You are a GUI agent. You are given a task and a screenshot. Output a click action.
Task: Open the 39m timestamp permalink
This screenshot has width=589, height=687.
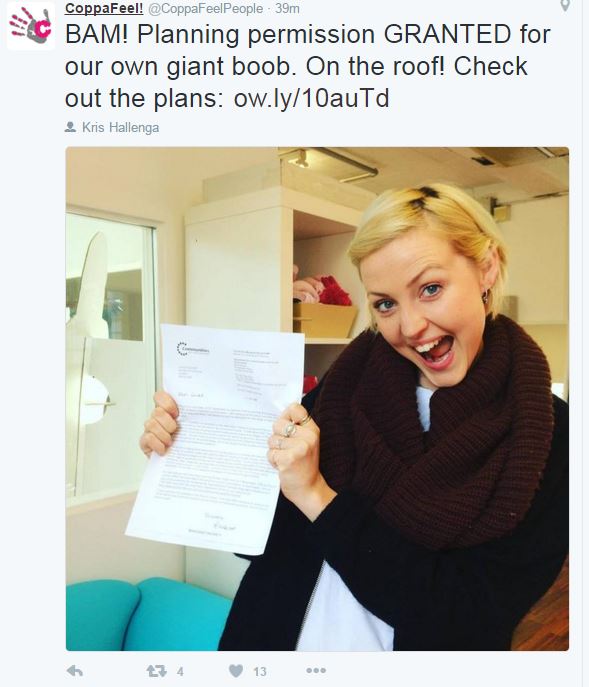[x=287, y=8]
